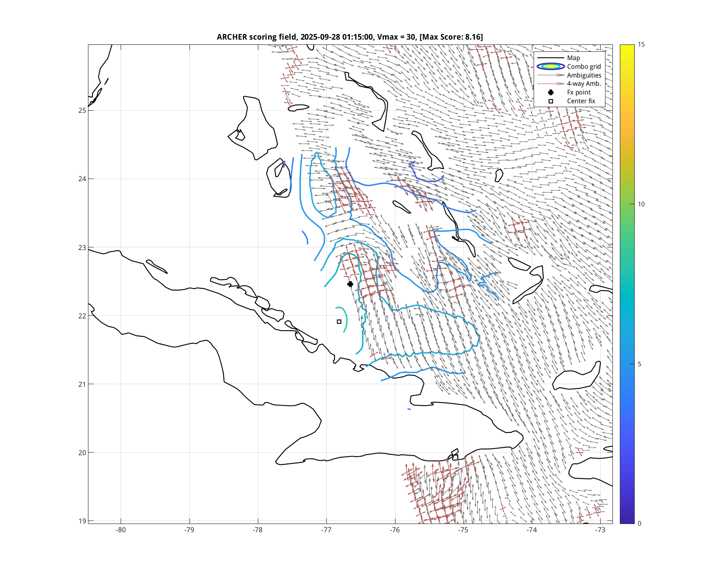Viewport: 717px width, 588px height.
Task: Click the x-axis tick label -80
Action: tap(121, 530)
